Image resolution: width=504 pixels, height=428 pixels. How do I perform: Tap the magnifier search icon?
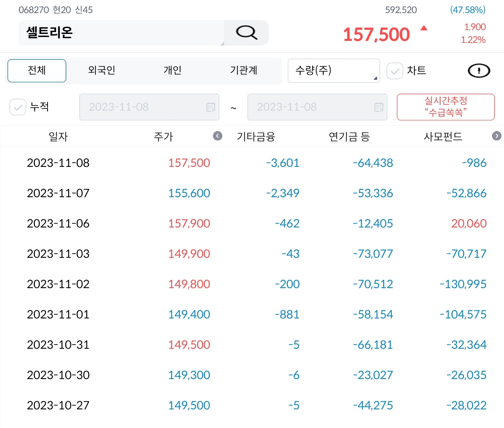point(247,33)
